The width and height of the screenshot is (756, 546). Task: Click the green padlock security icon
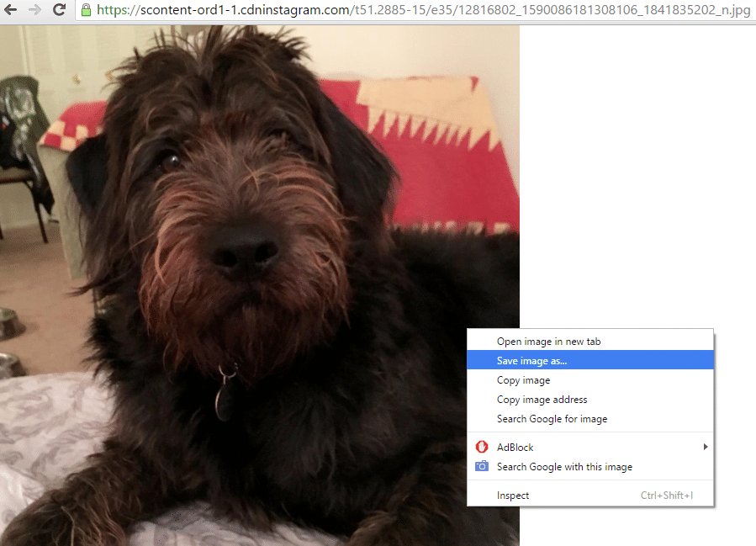pyautogui.click(x=87, y=10)
